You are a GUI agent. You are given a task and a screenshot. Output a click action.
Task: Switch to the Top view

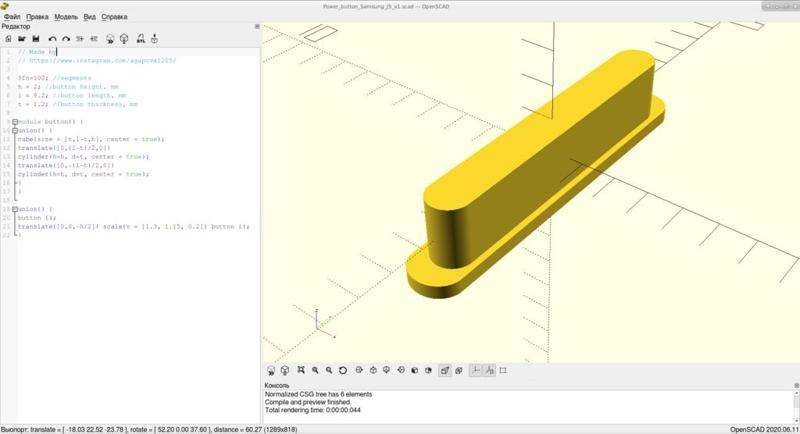coord(373,370)
